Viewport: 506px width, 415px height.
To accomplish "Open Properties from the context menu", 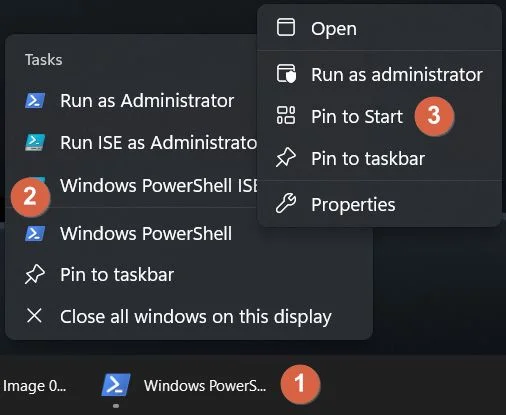I will [x=379, y=204].
